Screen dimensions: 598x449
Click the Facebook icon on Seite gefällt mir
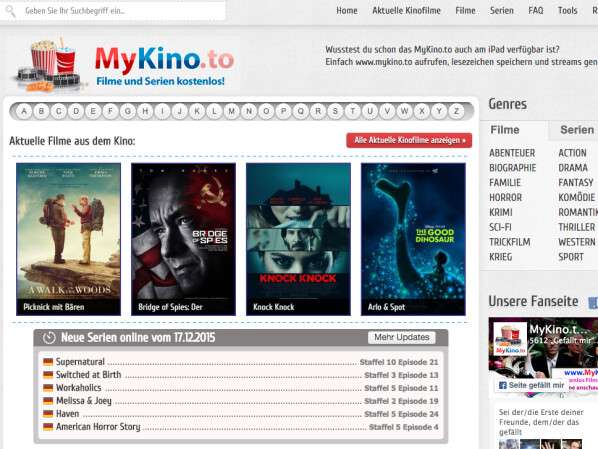click(503, 385)
